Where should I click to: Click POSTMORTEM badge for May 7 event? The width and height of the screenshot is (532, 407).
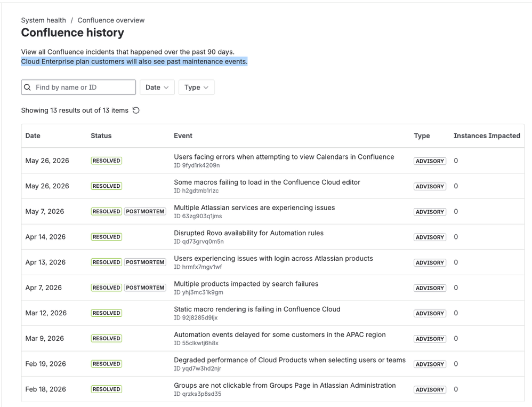145,211
